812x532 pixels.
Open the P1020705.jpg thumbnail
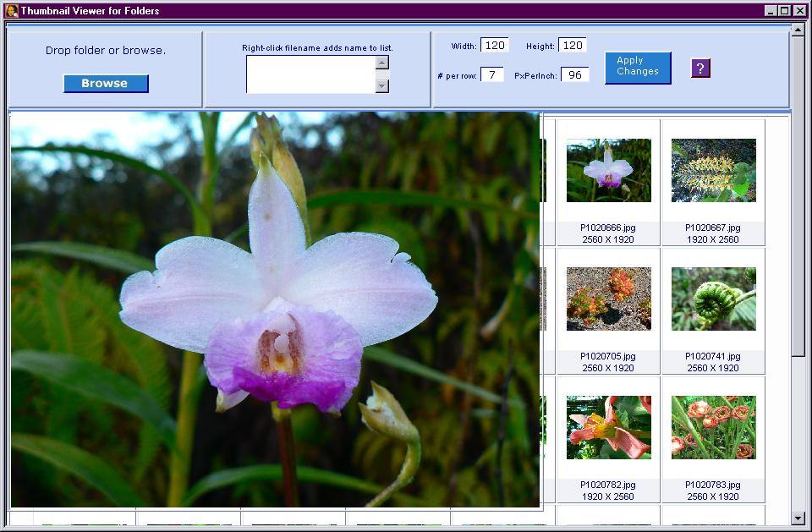click(x=608, y=299)
